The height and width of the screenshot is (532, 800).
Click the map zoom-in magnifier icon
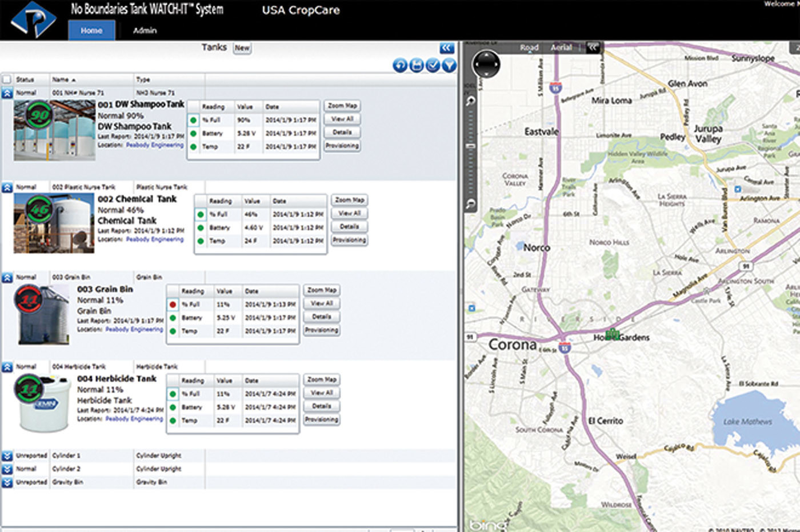pos(470,101)
